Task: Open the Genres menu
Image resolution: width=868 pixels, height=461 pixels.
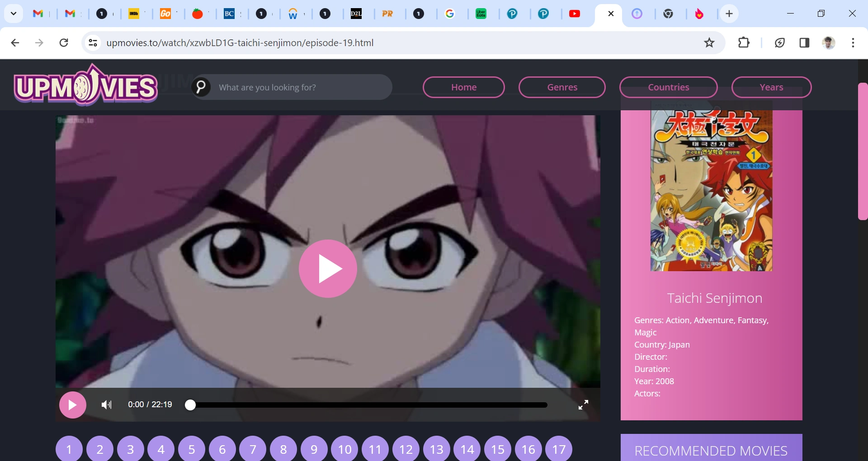Action: coord(562,87)
